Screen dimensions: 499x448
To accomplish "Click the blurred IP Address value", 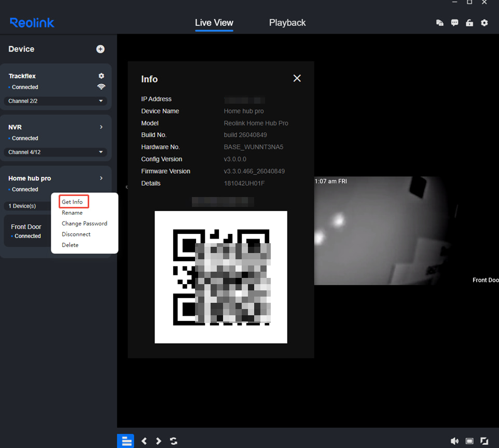I will coord(244,100).
